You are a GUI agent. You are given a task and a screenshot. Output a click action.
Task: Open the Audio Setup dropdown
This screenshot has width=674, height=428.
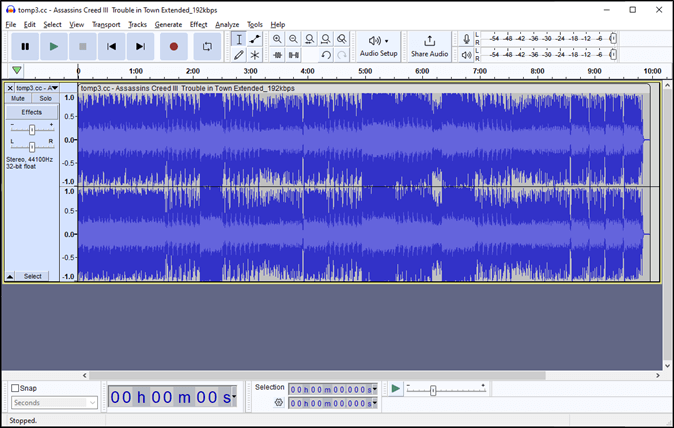coord(378,46)
